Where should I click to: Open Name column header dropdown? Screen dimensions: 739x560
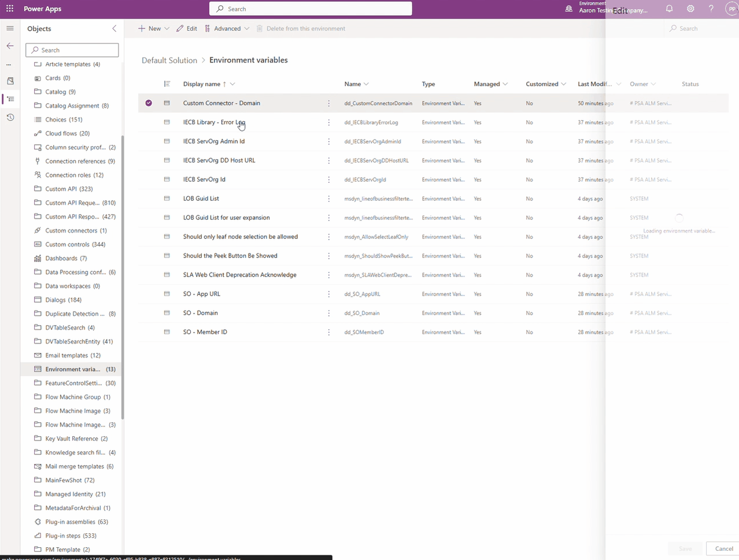[366, 84]
